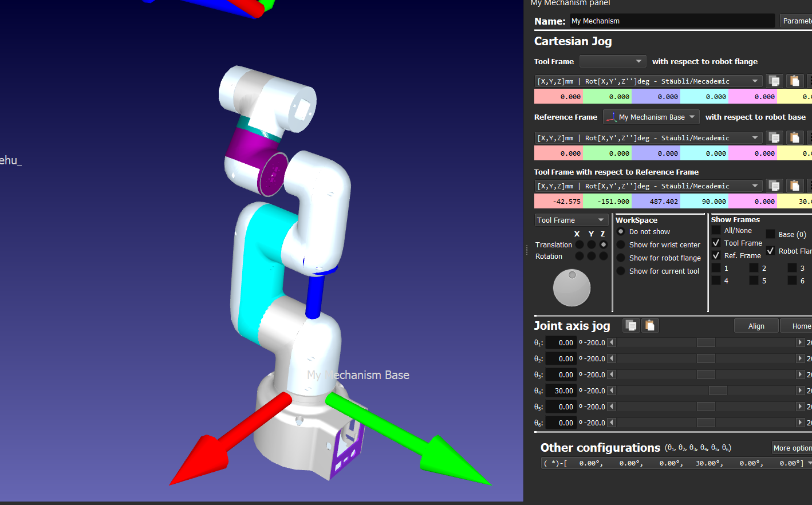This screenshot has width=812, height=505.
Task: Copy the Tool Frame pose with respect to robot flange
Action: coord(774,81)
